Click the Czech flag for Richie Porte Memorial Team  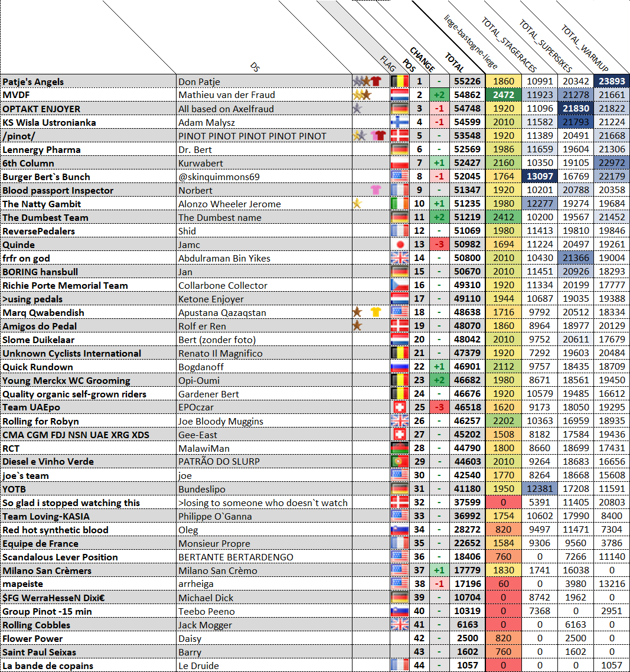point(399,285)
